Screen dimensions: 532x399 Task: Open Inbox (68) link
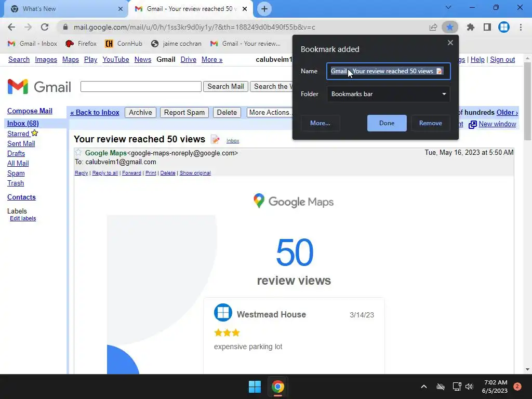click(23, 123)
